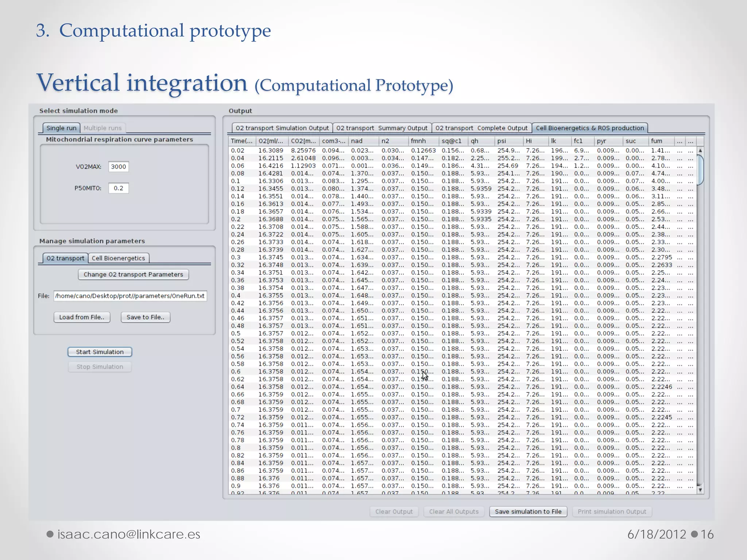Click the psi column header
This screenshot has height=560, width=747.
[x=509, y=141]
